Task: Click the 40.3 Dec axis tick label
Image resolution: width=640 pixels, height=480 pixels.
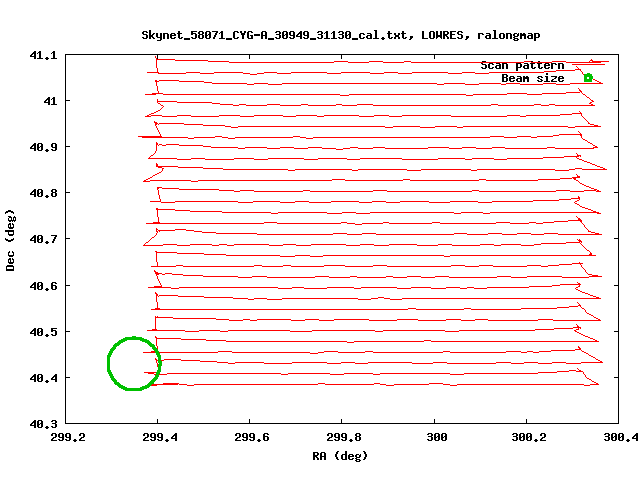Action: click(43, 424)
